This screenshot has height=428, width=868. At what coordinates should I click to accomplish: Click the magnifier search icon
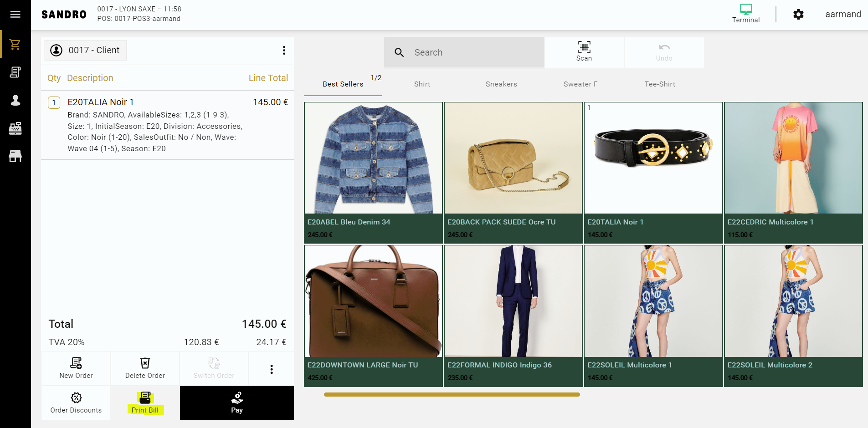coord(399,52)
